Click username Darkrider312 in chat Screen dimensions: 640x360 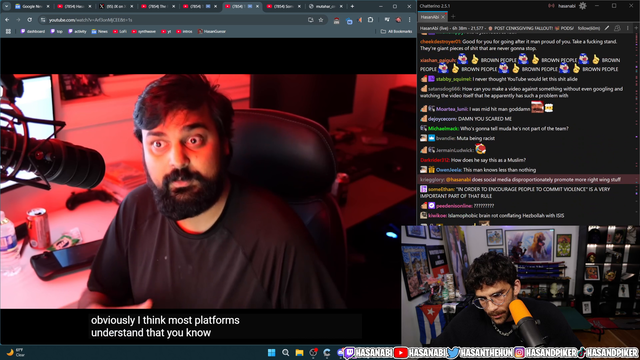pos(435,160)
